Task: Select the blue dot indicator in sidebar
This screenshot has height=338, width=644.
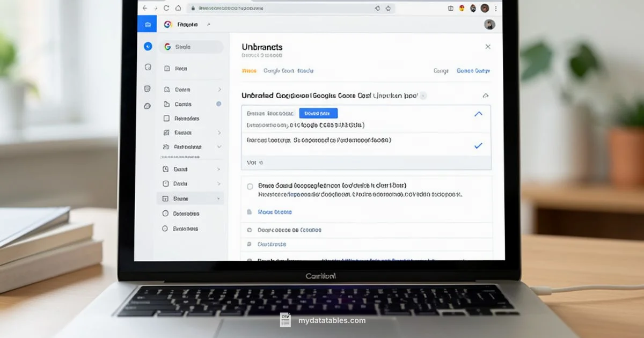Action: [218, 104]
